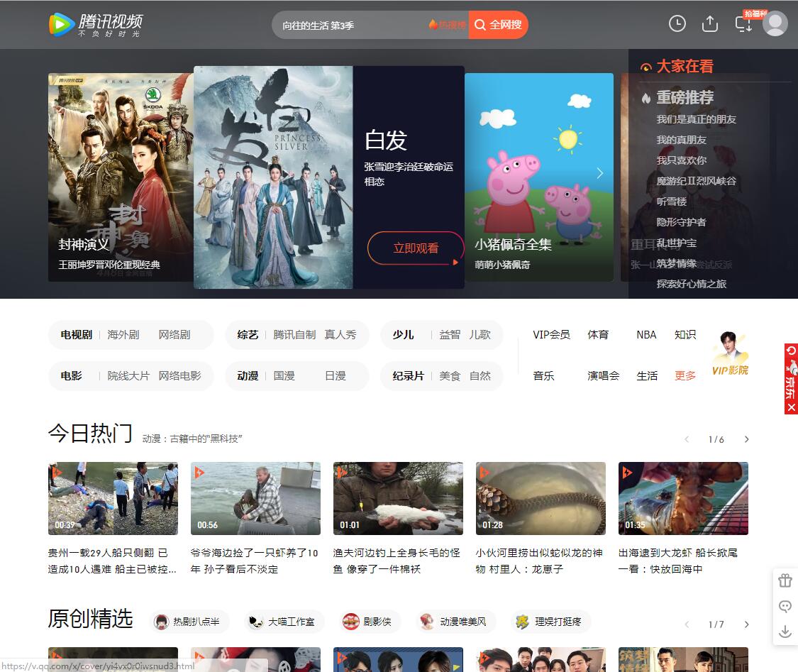Image resolution: width=798 pixels, height=672 pixels.
Task: Open 隐形守护者 in recommended list
Action: point(681,222)
